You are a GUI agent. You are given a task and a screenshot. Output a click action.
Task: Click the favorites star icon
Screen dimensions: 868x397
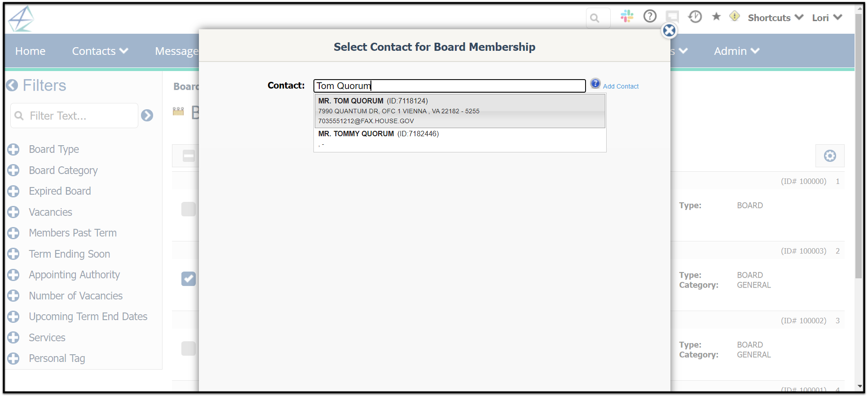coord(716,17)
